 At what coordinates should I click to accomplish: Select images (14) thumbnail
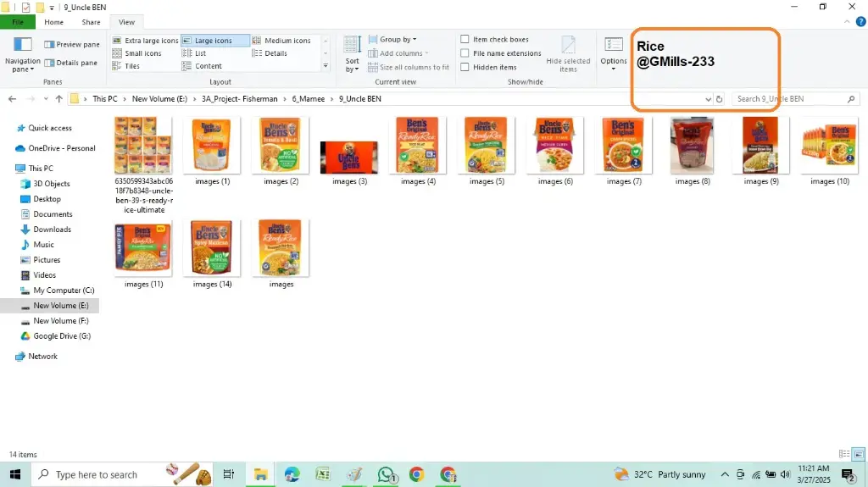point(211,248)
